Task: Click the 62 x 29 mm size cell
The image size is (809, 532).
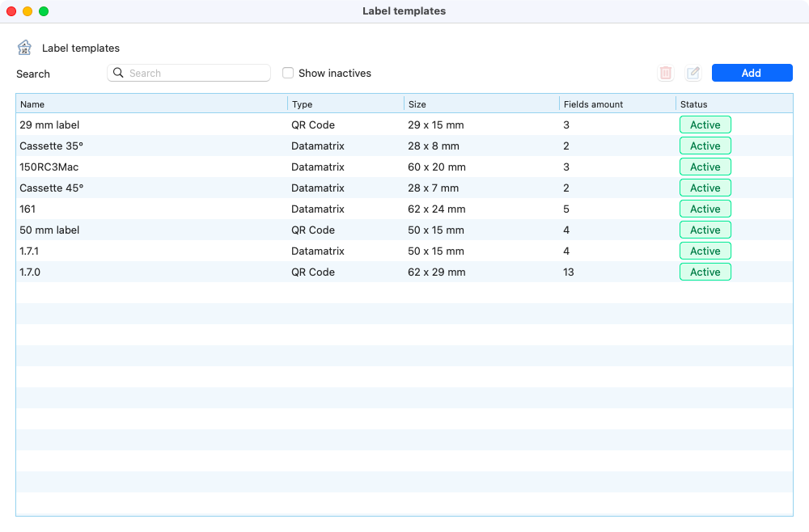Action: pyautogui.click(x=437, y=272)
